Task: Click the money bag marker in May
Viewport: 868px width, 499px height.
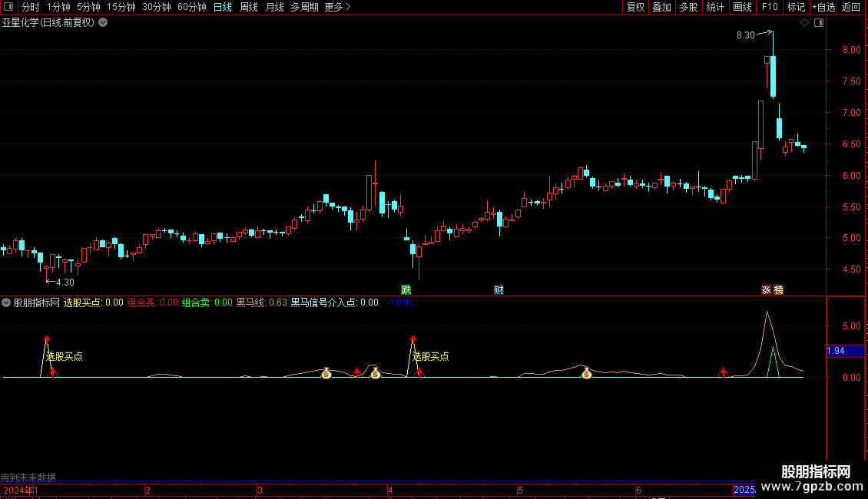Action: [586, 373]
